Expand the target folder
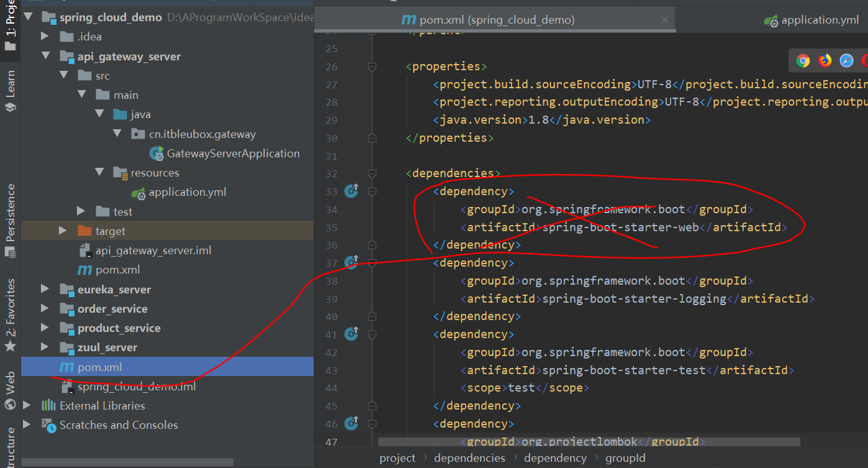This screenshot has width=868, height=468. tap(63, 231)
